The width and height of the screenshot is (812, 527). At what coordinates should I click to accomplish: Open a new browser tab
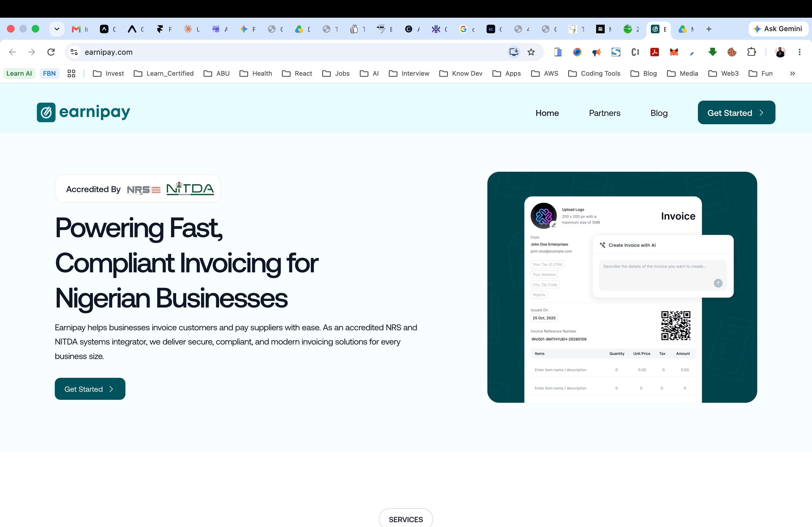click(709, 29)
